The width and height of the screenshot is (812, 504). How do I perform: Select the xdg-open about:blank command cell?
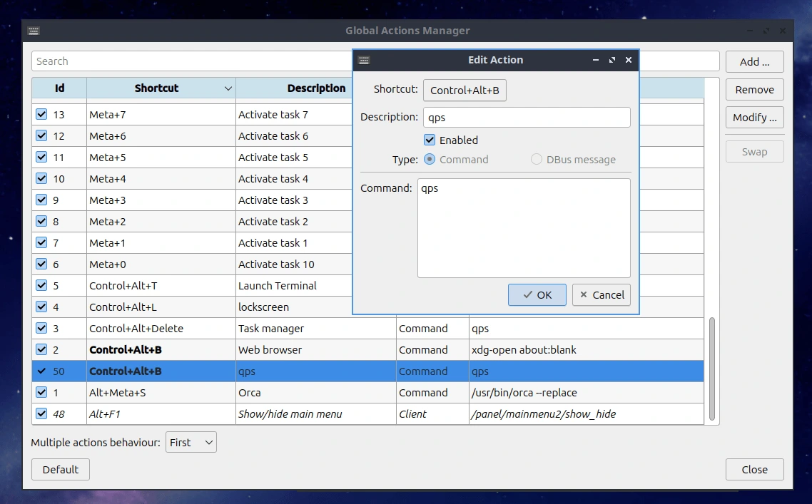coord(587,350)
